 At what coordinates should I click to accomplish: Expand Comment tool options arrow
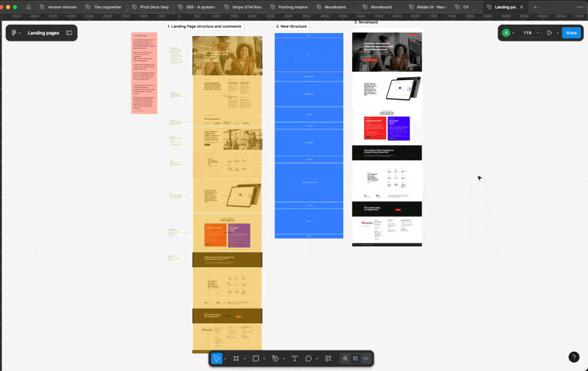(x=317, y=359)
